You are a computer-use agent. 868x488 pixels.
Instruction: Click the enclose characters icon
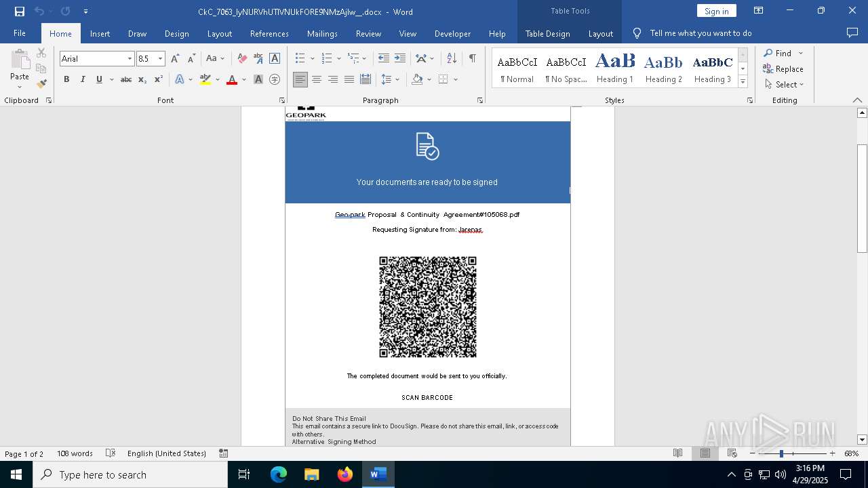275,79
